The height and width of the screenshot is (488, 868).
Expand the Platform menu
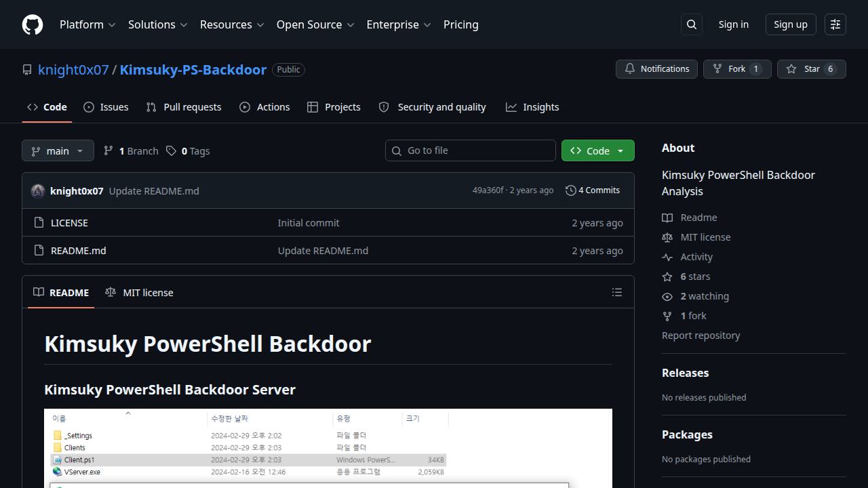pyautogui.click(x=87, y=24)
